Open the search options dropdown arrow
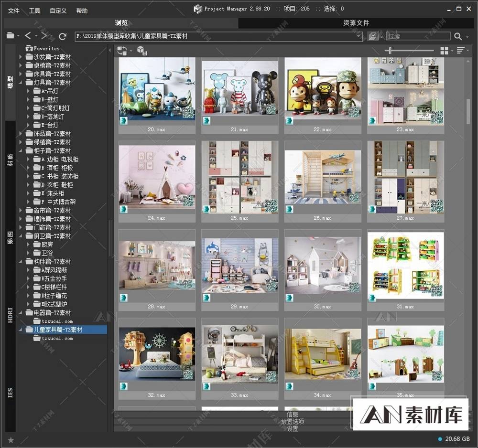The height and width of the screenshot is (448, 478). [x=467, y=37]
